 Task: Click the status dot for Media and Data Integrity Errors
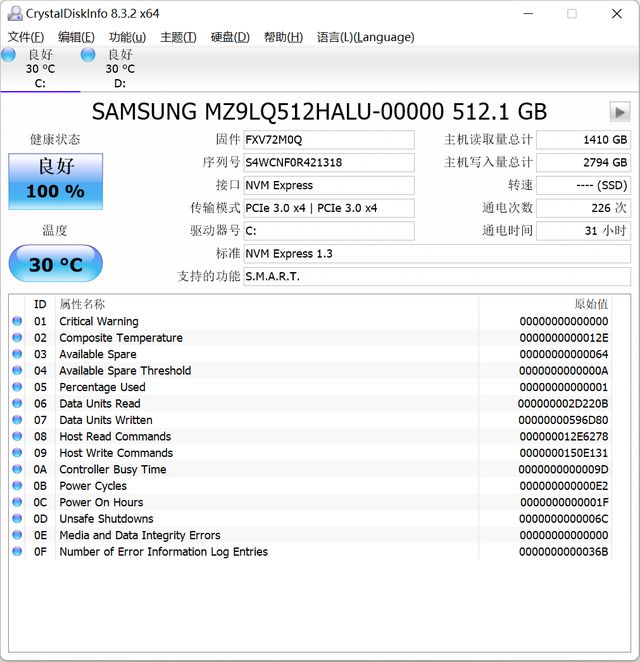coord(17,535)
